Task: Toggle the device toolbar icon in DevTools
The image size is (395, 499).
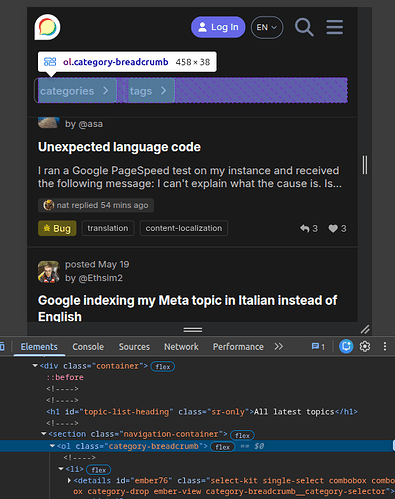Action: [2, 347]
